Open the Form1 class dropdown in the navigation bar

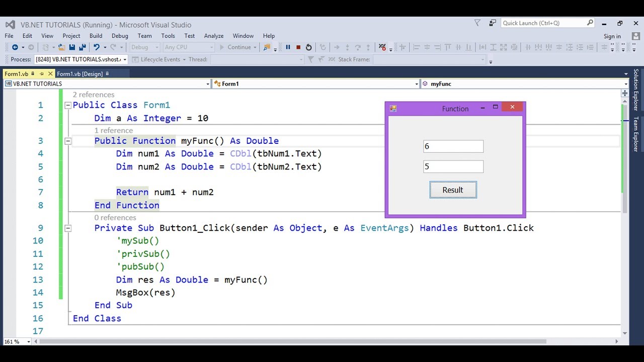tap(417, 84)
